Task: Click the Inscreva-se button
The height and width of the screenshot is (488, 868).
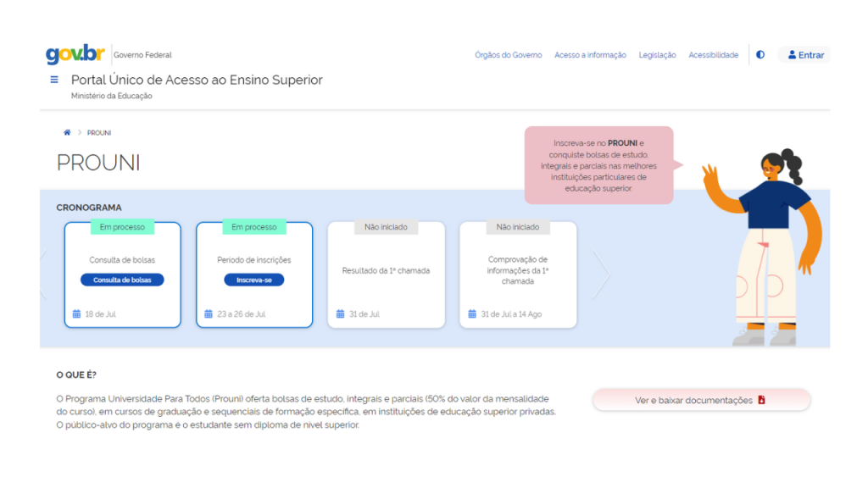Action: pos(254,280)
